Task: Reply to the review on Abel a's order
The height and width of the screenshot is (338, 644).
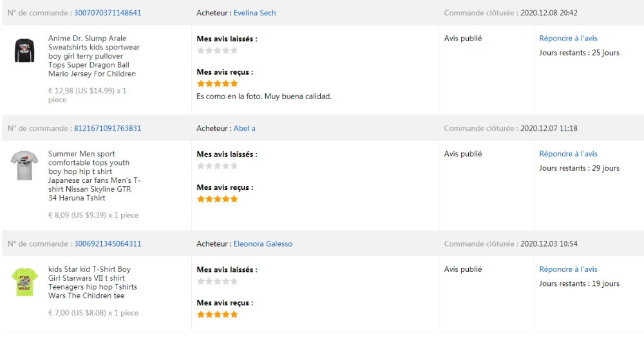Action: point(568,154)
